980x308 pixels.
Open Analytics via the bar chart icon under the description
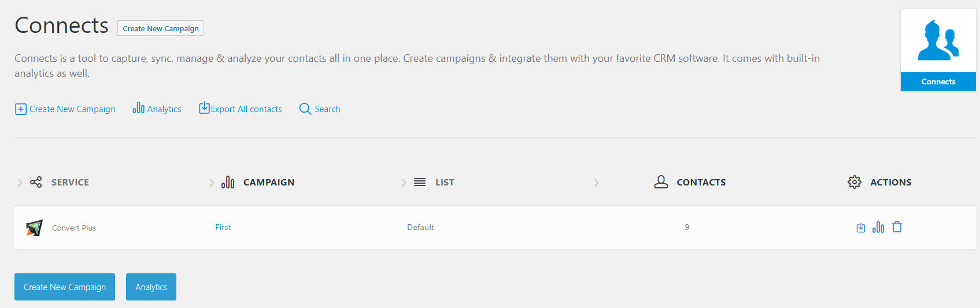[138, 108]
